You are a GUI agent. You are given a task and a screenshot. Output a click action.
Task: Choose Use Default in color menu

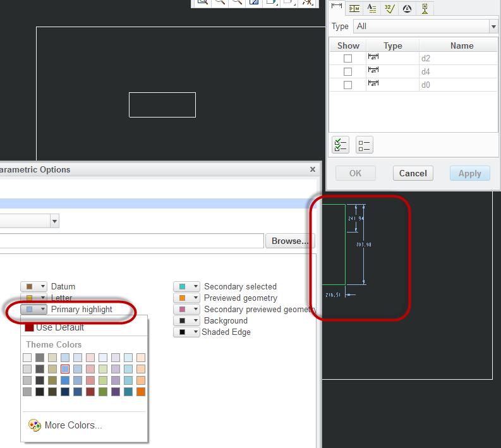(x=60, y=327)
